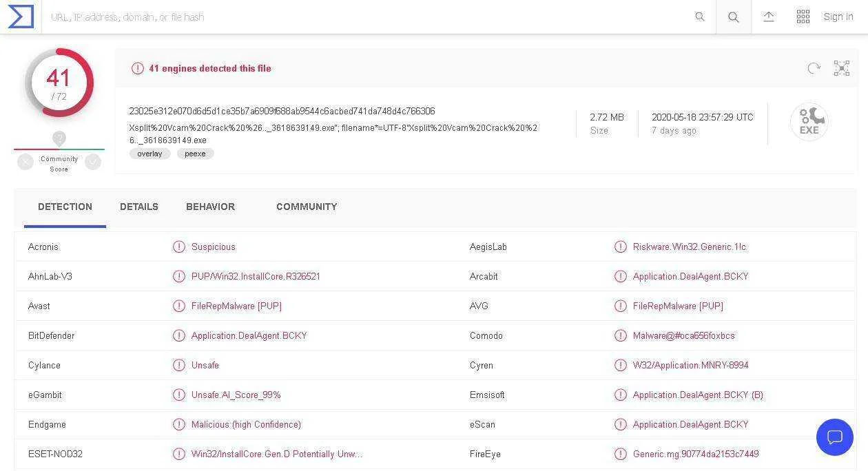Click the EXE file type icon
Screen dimensions: 868x471
click(x=809, y=122)
